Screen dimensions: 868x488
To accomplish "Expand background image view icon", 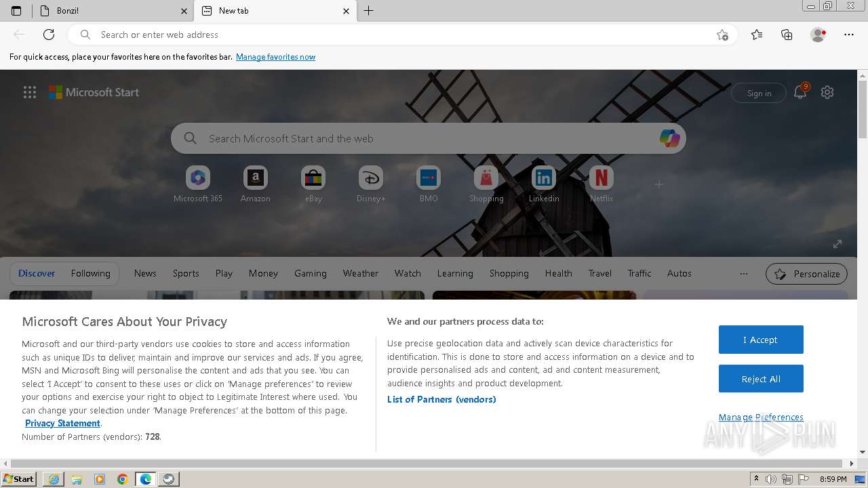I will 837,244.
